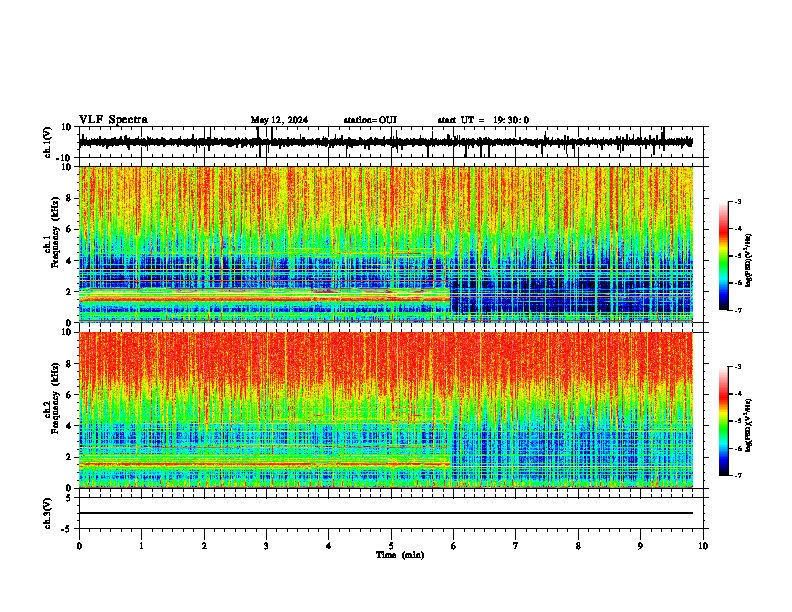This screenshot has width=792, height=612.
Task: Click "-3" label on ch.2 color bar
Action: click(737, 367)
